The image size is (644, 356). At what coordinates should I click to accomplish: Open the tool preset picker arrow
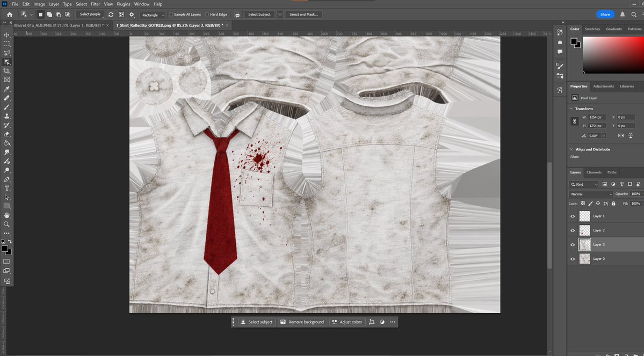click(31, 15)
